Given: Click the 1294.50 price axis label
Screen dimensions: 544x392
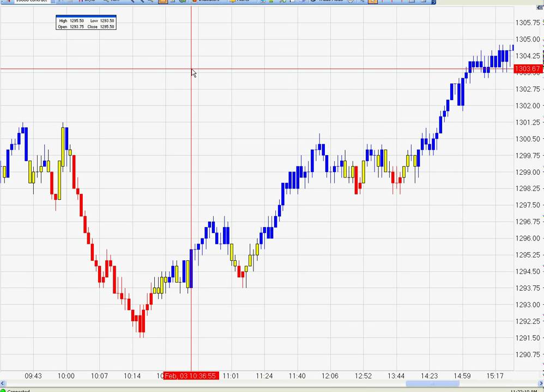Looking at the screenshot, I should (x=528, y=272).
